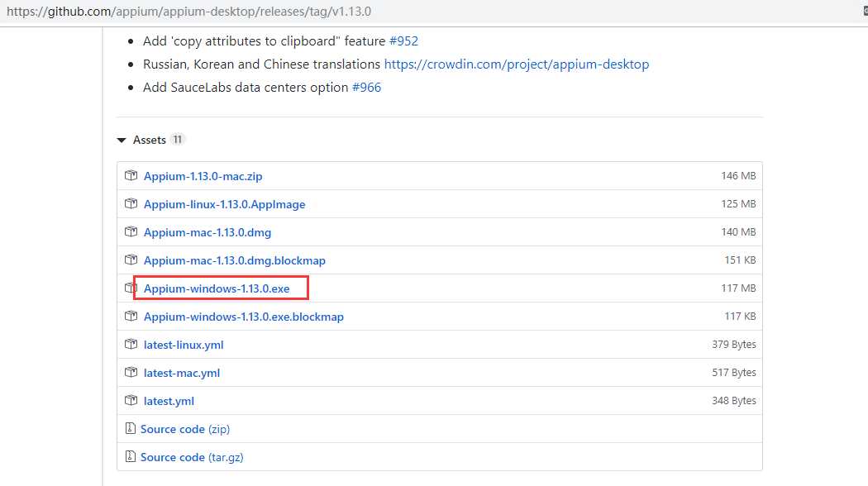Viewport: 868px width, 486px height.
Task: Open the crowdin.com appium-desktop project link
Action: click(x=517, y=64)
